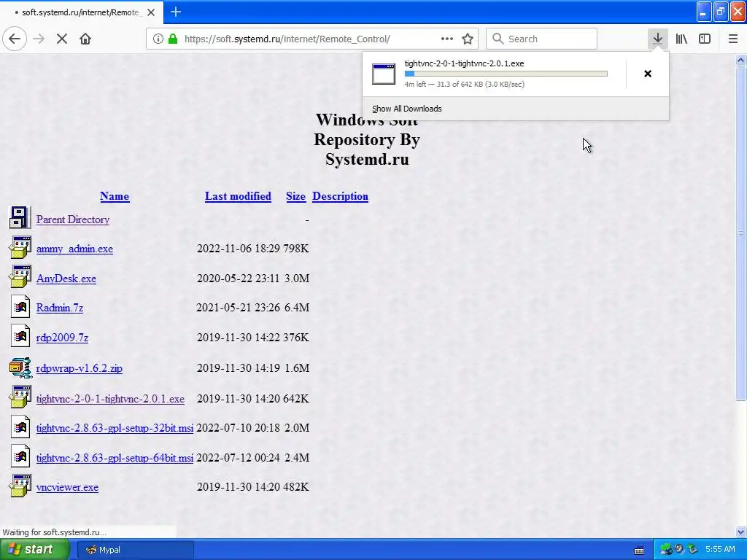This screenshot has width=747, height=560.
Task: Click the ammy_admin.exe file icon
Action: [x=20, y=247]
